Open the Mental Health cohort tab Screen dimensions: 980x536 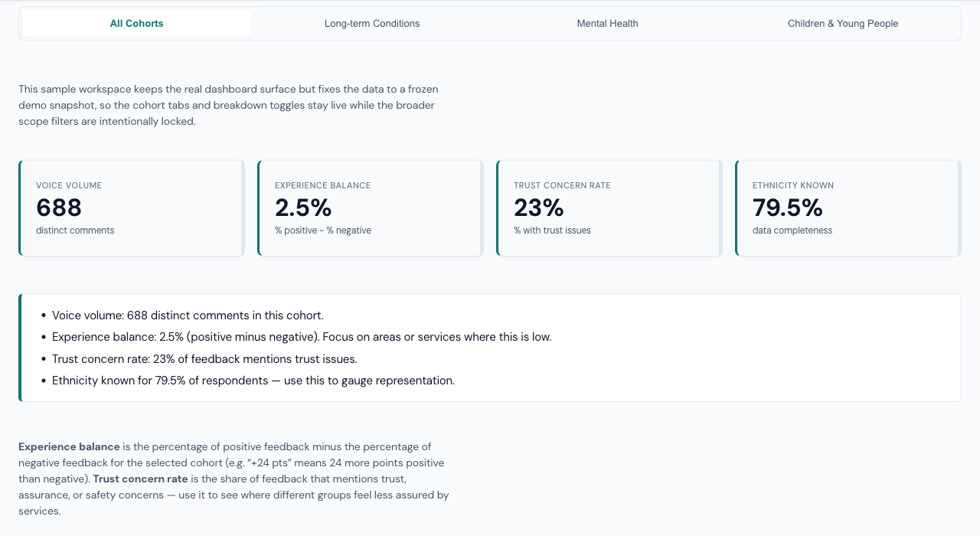pyautogui.click(x=607, y=23)
